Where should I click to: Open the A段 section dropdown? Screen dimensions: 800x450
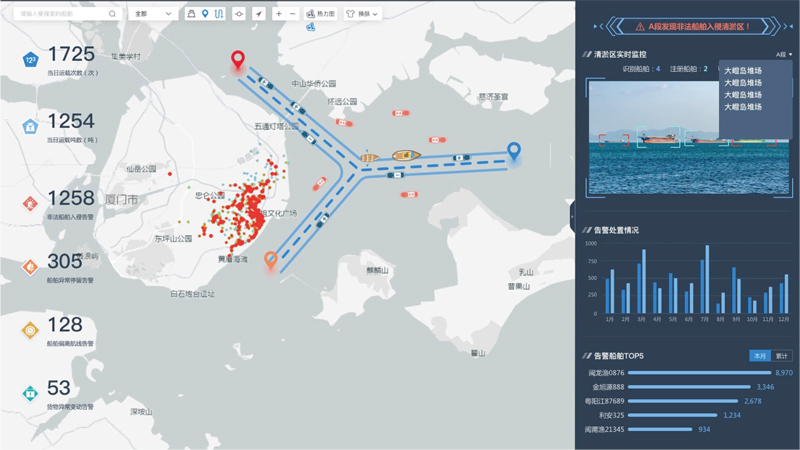pos(783,55)
